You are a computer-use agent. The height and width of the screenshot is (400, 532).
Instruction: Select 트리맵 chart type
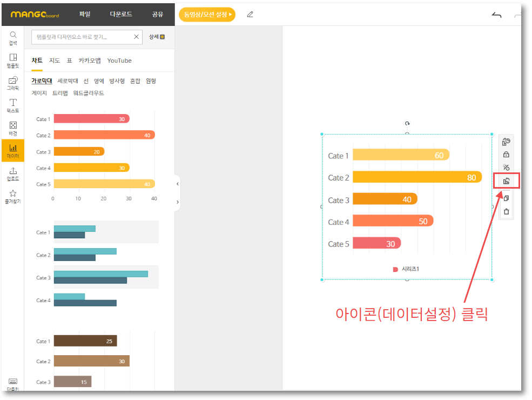60,93
